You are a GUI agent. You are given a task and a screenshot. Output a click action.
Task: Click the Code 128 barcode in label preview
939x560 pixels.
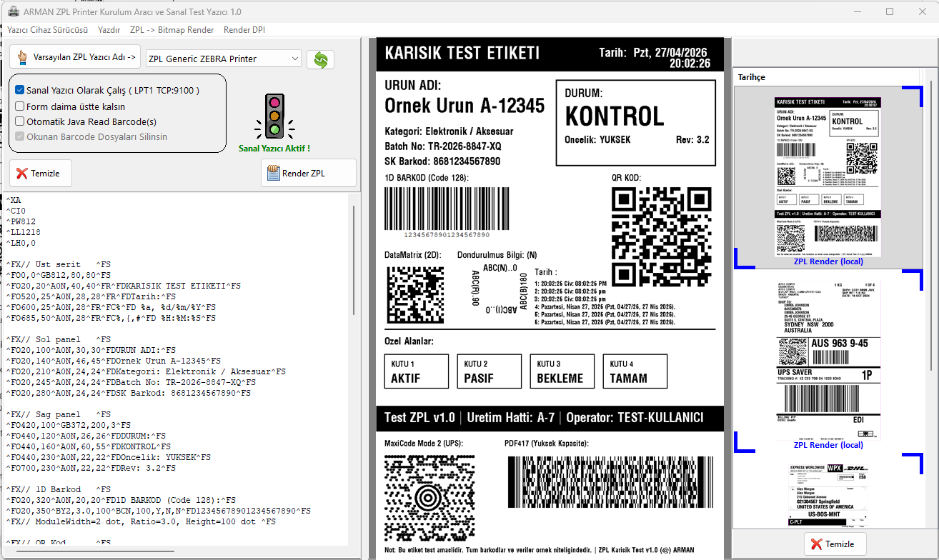coord(447,209)
